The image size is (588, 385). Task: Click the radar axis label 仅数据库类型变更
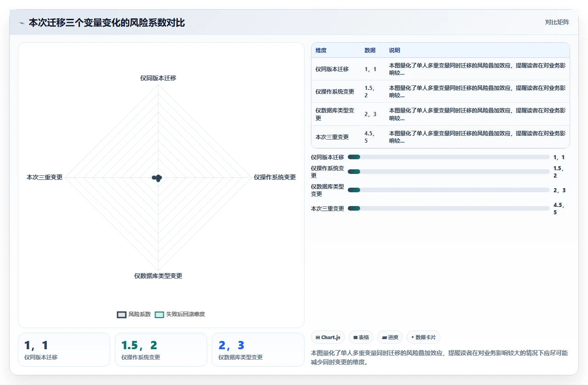158,276
